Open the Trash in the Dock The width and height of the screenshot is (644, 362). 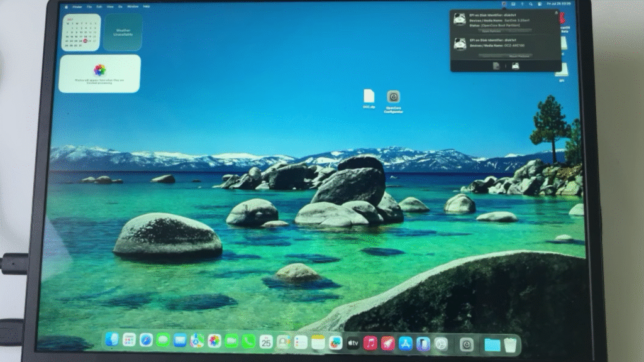coord(511,344)
